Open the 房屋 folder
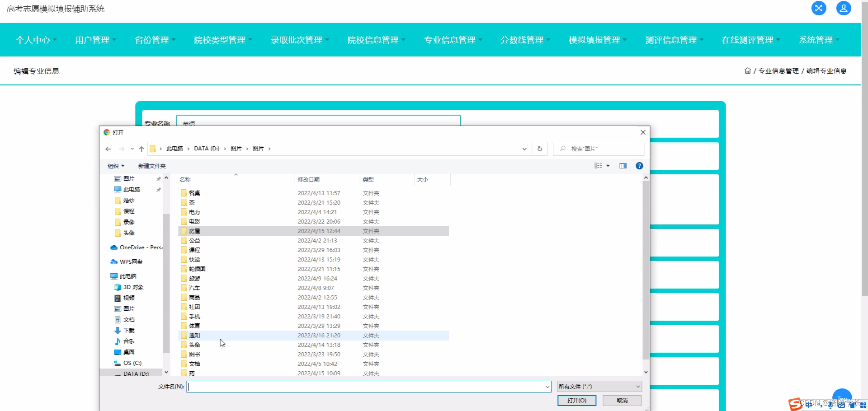Viewport: 868px width, 411px height. pos(314,231)
